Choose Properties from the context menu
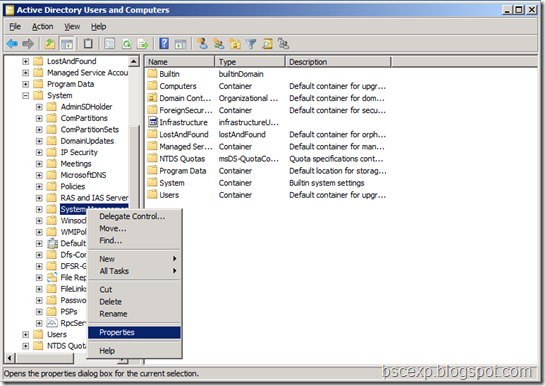Screen dimensions: 545x386 [x=134, y=332]
